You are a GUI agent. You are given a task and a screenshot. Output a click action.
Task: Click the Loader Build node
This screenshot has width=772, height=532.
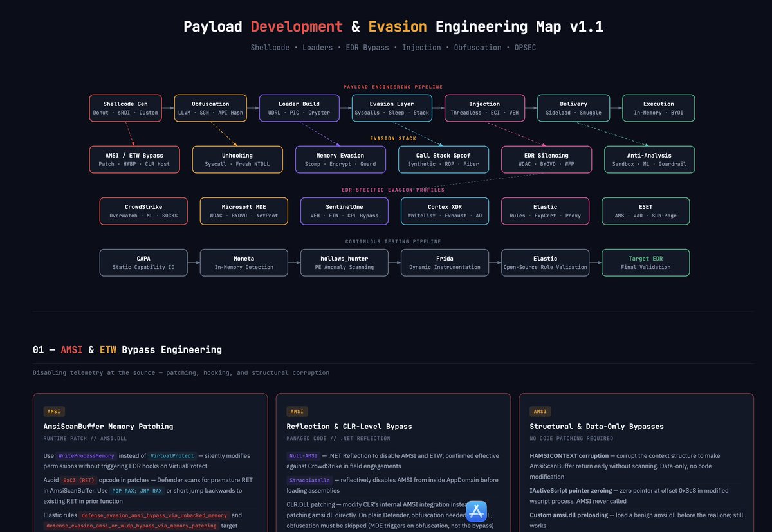click(x=299, y=108)
